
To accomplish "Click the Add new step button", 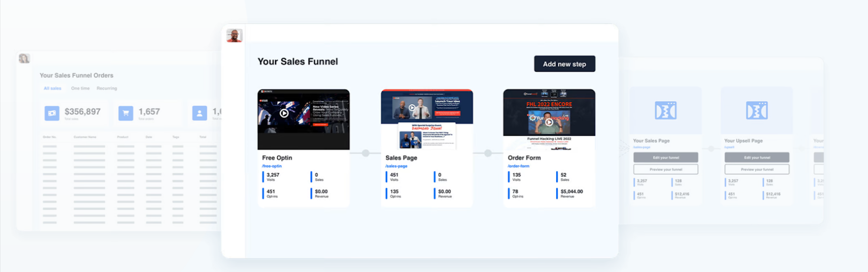I will [564, 64].
